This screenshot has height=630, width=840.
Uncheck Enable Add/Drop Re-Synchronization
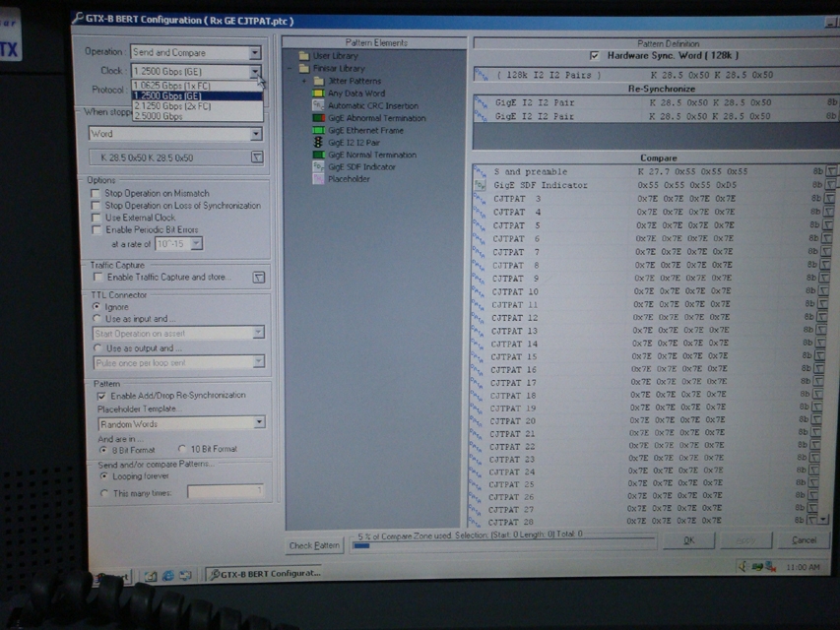tap(101, 397)
